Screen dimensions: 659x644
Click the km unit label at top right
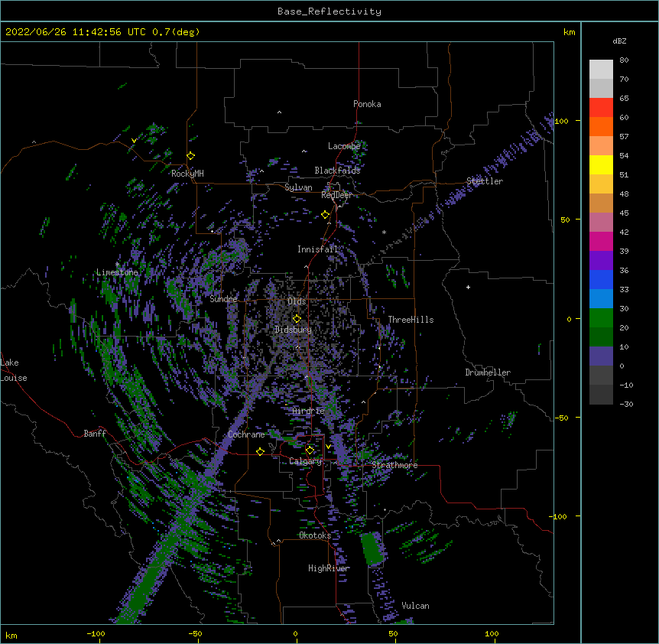pyautogui.click(x=569, y=32)
